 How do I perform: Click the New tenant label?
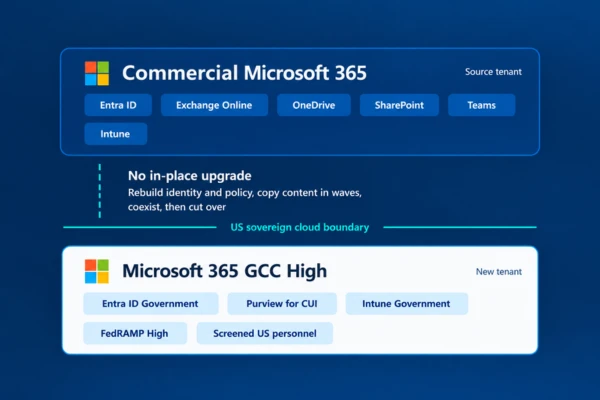499,272
